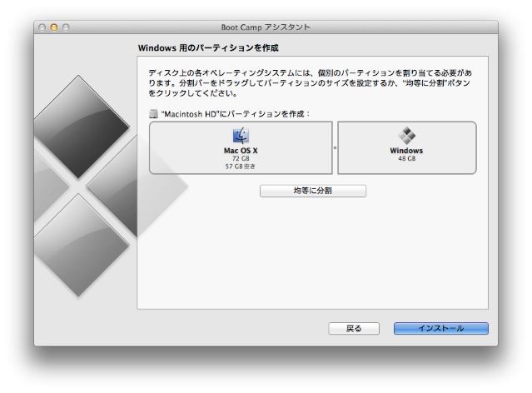
Task: Select the Mac OS X partition box
Action: [x=241, y=148]
